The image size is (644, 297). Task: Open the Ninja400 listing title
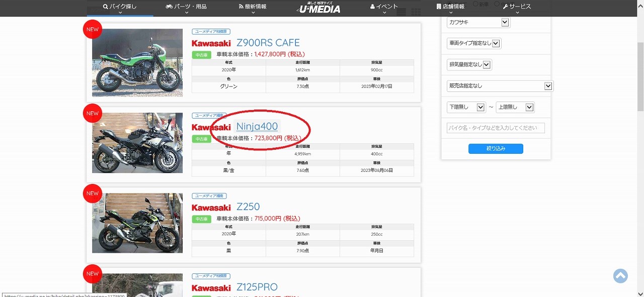[x=257, y=127]
